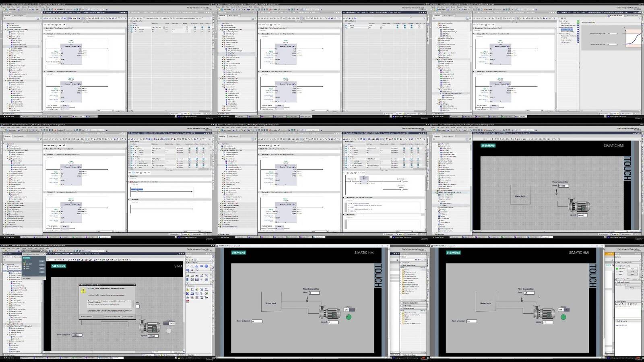Expand the Technology section in the instructions pane
This screenshot has height=362, width=644.
click(414, 306)
